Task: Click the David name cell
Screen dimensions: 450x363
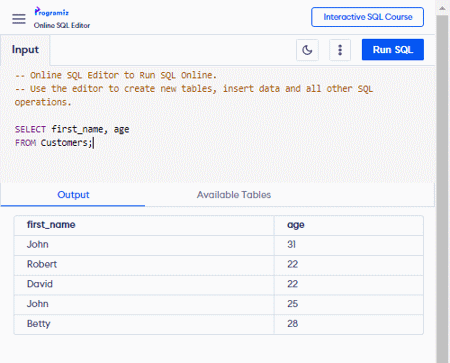Action: click(x=144, y=284)
